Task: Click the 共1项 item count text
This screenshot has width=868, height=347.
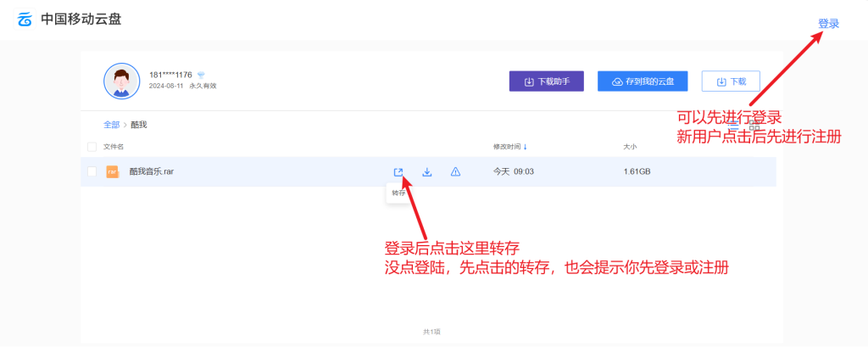Action: [x=431, y=332]
